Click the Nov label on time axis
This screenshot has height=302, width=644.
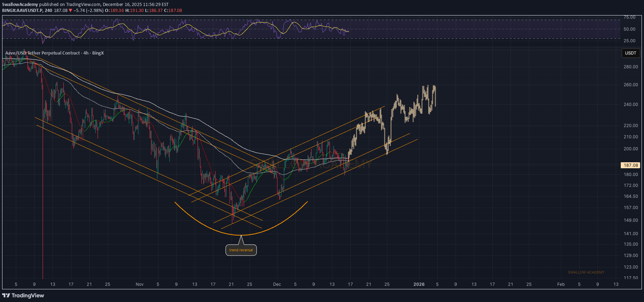[x=139, y=284]
